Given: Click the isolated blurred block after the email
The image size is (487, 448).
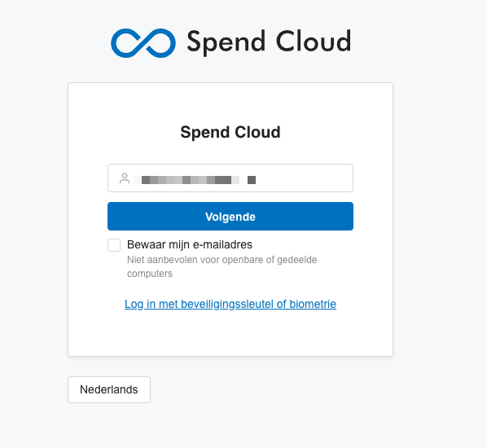Looking at the screenshot, I should (x=252, y=180).
